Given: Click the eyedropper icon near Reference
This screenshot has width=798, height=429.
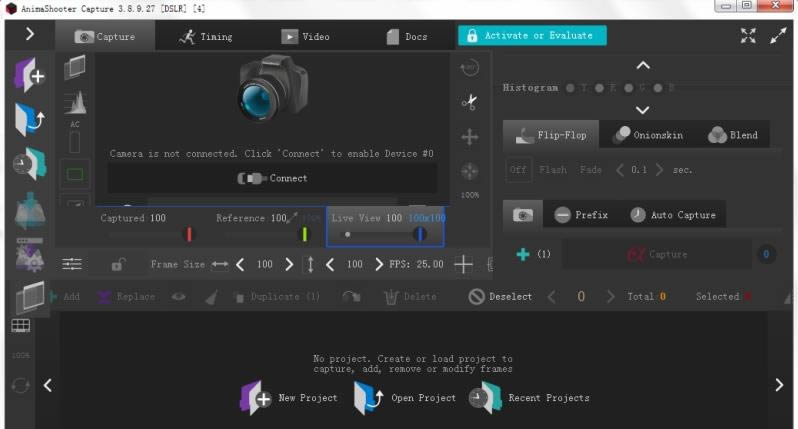Looking at the screenshot, I should pyautogui.click(x=292, y=217).
